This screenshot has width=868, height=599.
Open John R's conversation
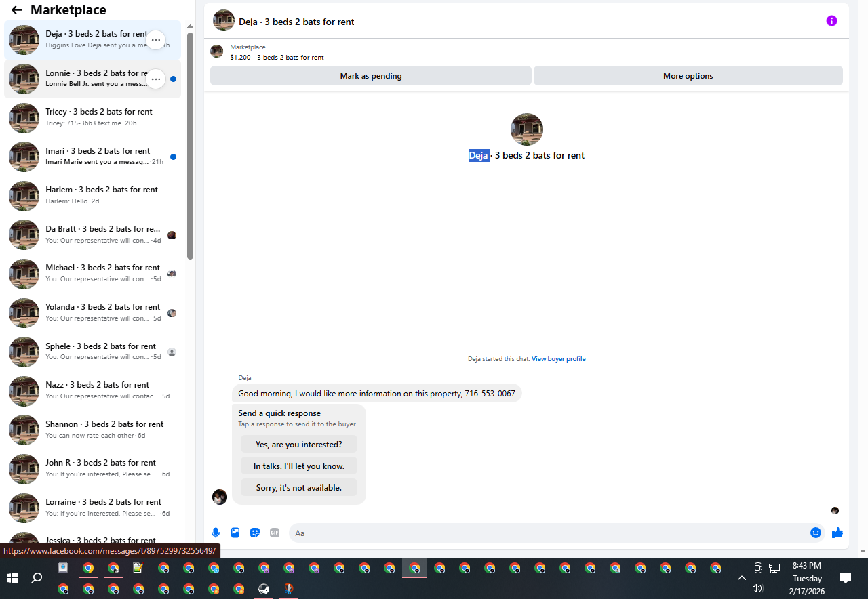coord(92,468)
